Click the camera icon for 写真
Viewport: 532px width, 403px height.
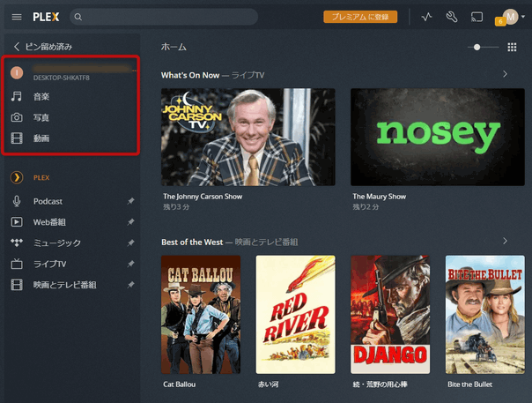(x=17, y=117)
